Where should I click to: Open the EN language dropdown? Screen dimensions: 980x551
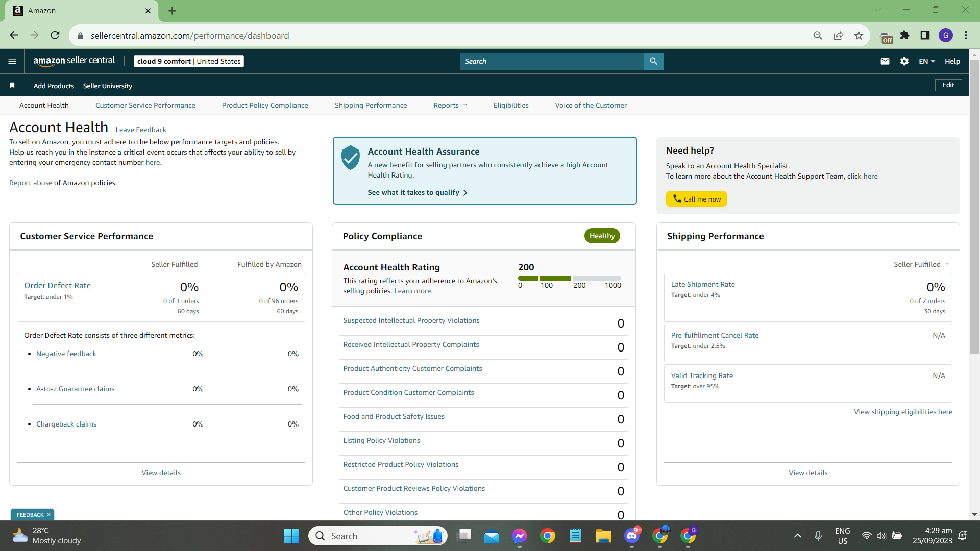(x=927, y=61)
